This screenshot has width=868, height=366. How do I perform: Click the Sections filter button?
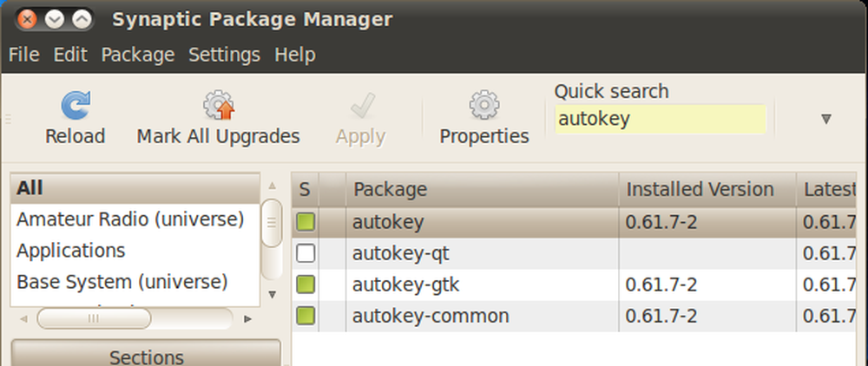(x=146, y=354)
